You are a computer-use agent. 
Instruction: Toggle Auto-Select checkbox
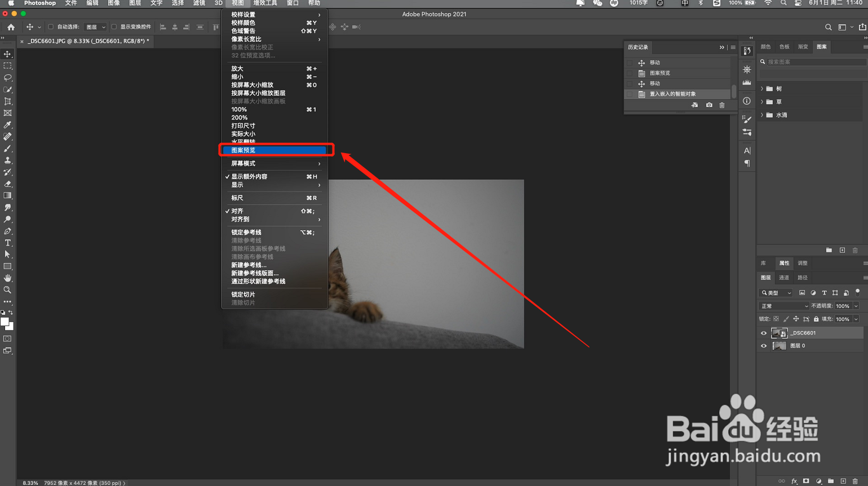[x=51, y=26]
